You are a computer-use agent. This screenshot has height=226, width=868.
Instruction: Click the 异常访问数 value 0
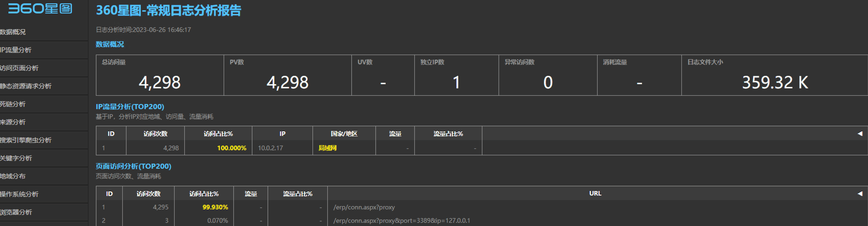pos(548,83)
